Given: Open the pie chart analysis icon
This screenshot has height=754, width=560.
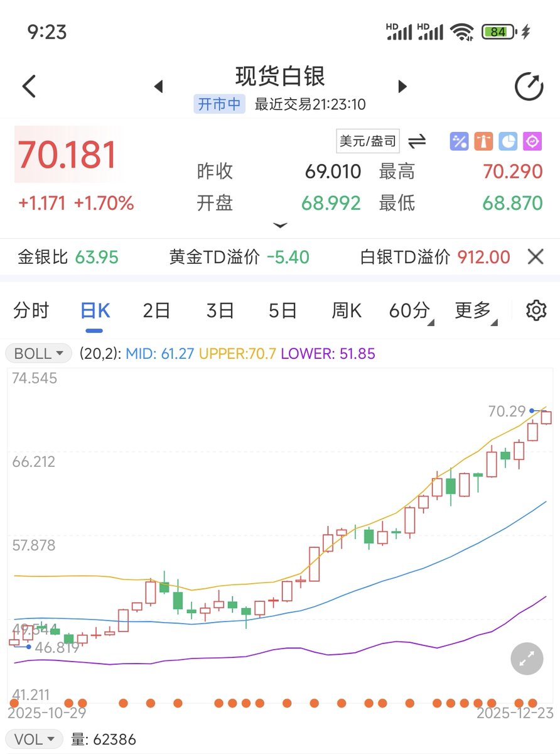Looking at the screenshot, I should pos(508,141).
